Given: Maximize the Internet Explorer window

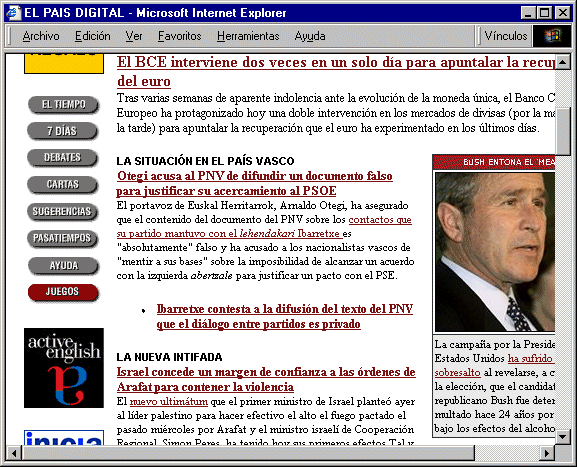Looking at the screenshot, I should click(544, 13).
